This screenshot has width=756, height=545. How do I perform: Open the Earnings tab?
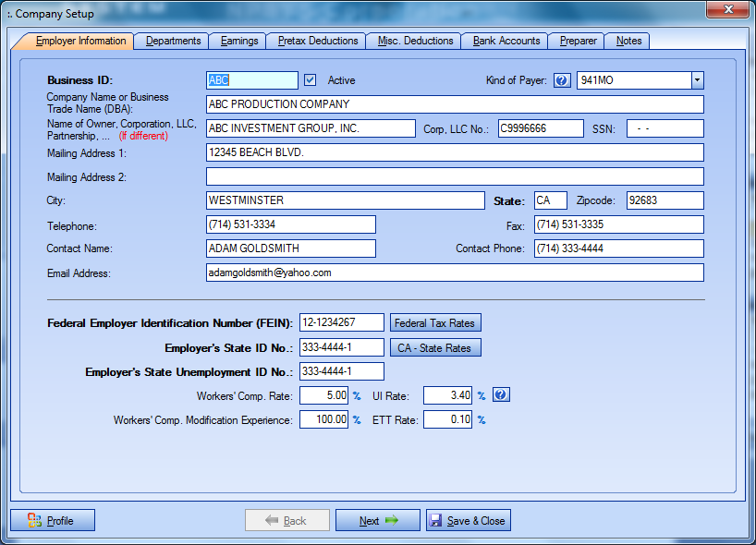pos(238,41)
